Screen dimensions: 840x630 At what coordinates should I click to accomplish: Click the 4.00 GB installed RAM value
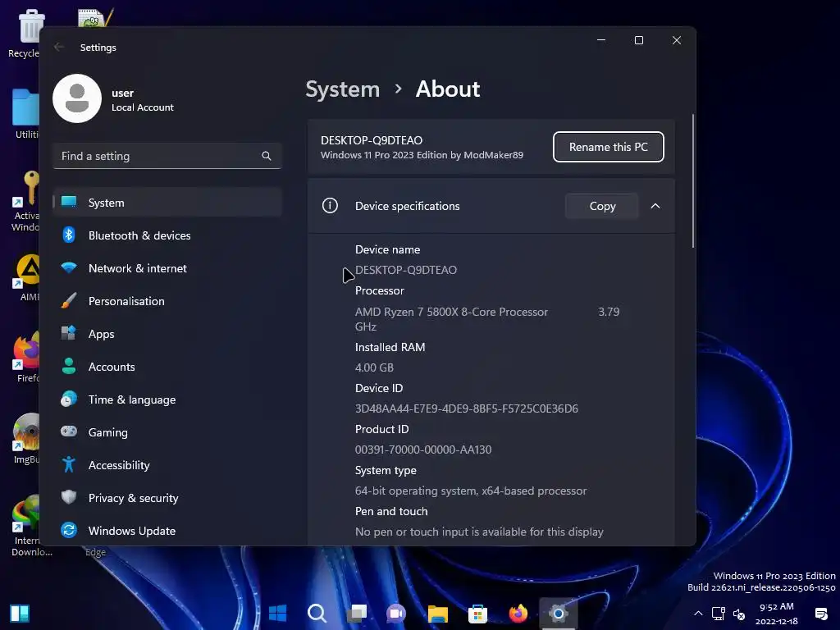tap(374, 367)
